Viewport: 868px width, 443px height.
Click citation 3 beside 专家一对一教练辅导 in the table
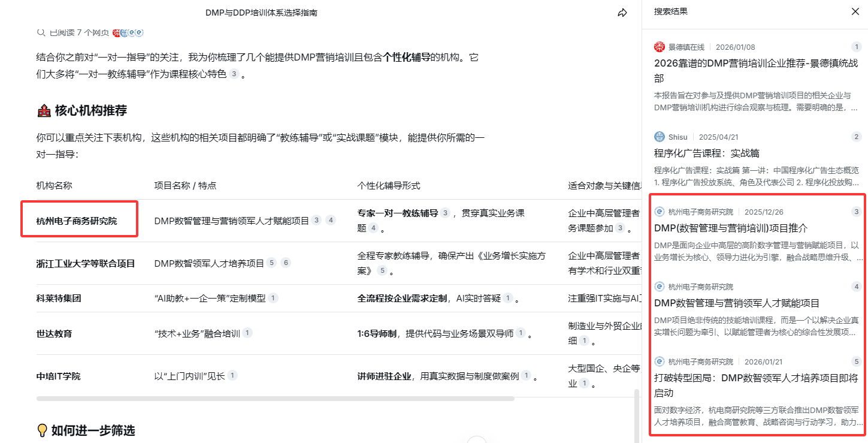[445, 212]
